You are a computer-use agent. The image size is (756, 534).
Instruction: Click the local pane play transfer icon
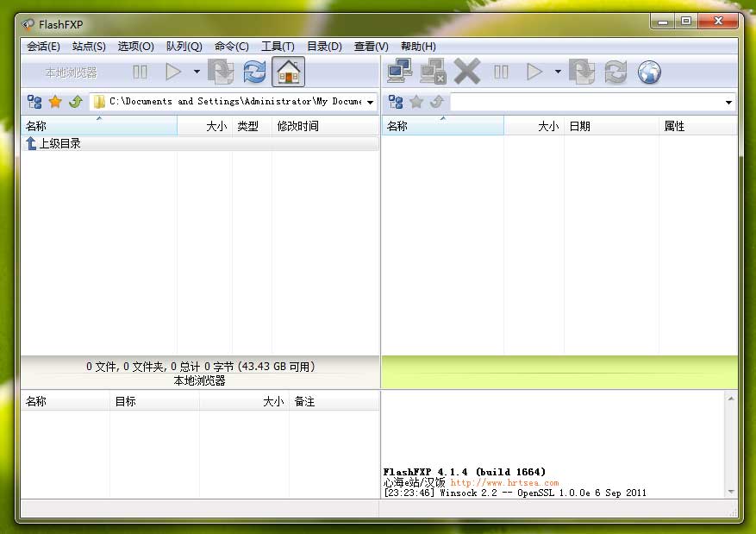[x=173, y=72]
